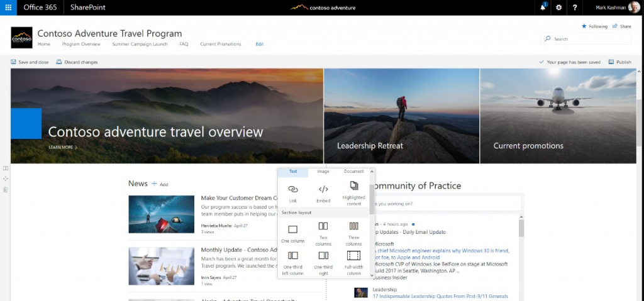Click the page vertical scrollbar
644x301 pixels.
(x=639, y=123)
